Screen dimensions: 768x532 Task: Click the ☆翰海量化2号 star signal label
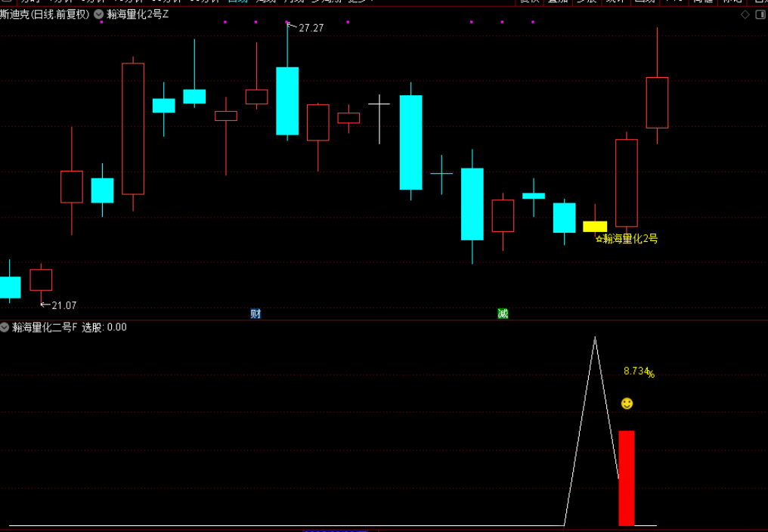coord(626,239)
